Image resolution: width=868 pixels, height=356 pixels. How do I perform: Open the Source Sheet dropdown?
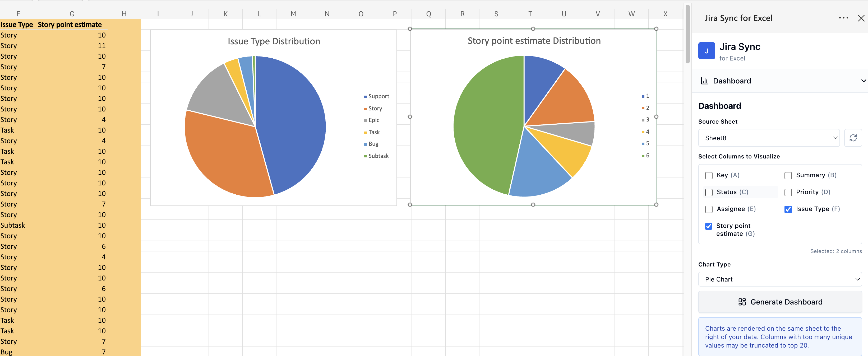769,138
